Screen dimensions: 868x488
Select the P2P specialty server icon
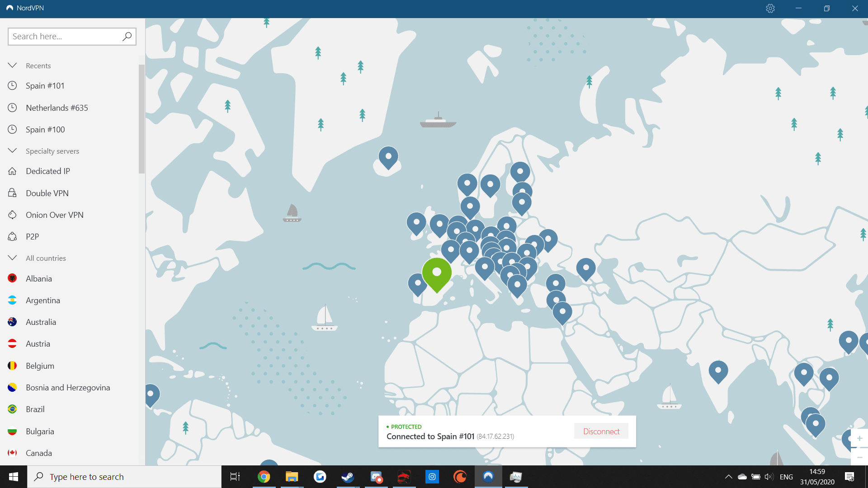pos(12,237)
